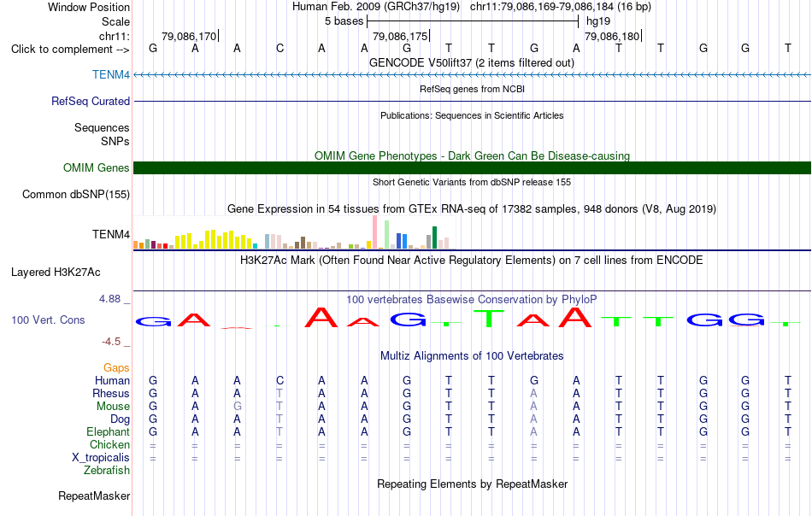Click the TENM4 GTEx expression row label
The image size is (812, 516).
point(111,234)
